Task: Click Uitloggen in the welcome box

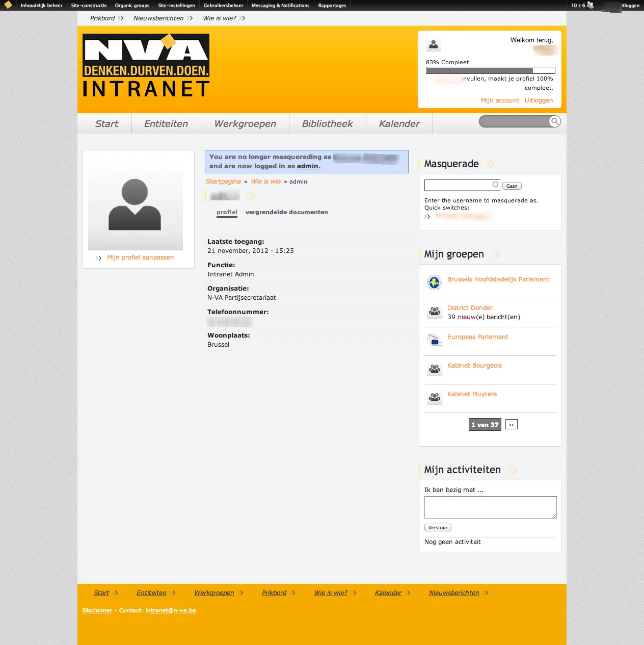Action: click(x=539, y=100)
